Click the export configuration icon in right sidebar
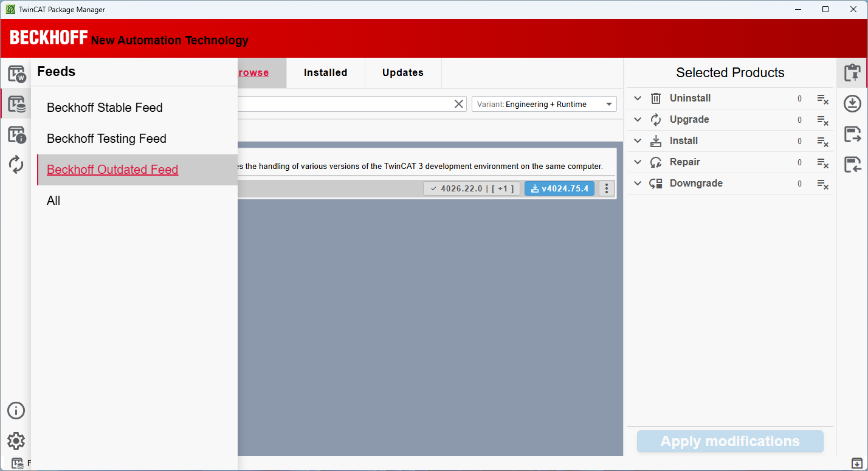 852,134
